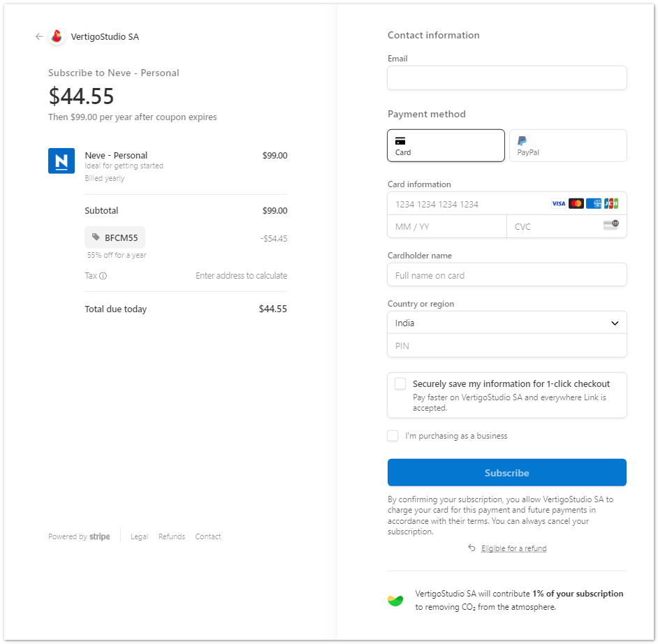The width and height of the screenshot is (658, 644).
Task: Open the Refunds footer link
Action: (x=172, y=536)
